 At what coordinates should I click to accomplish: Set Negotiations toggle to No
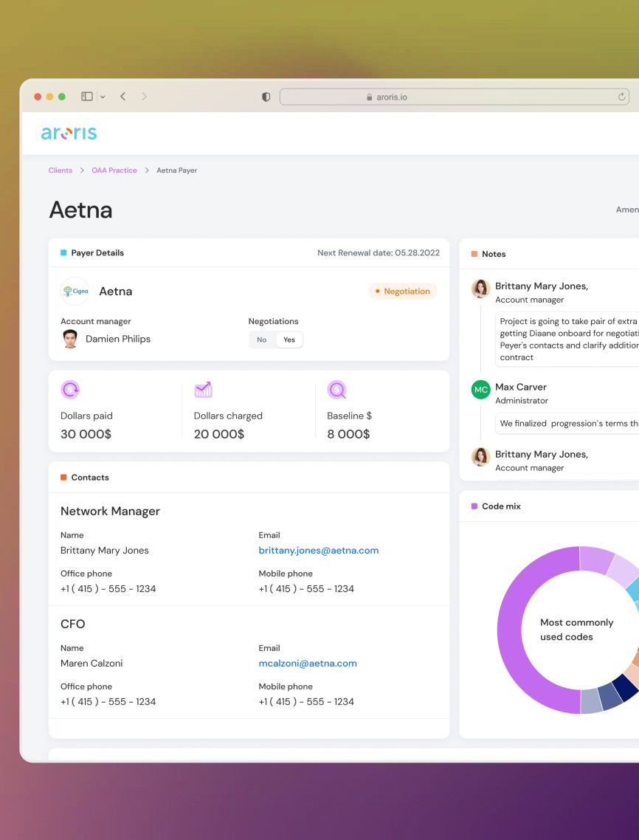261,340
